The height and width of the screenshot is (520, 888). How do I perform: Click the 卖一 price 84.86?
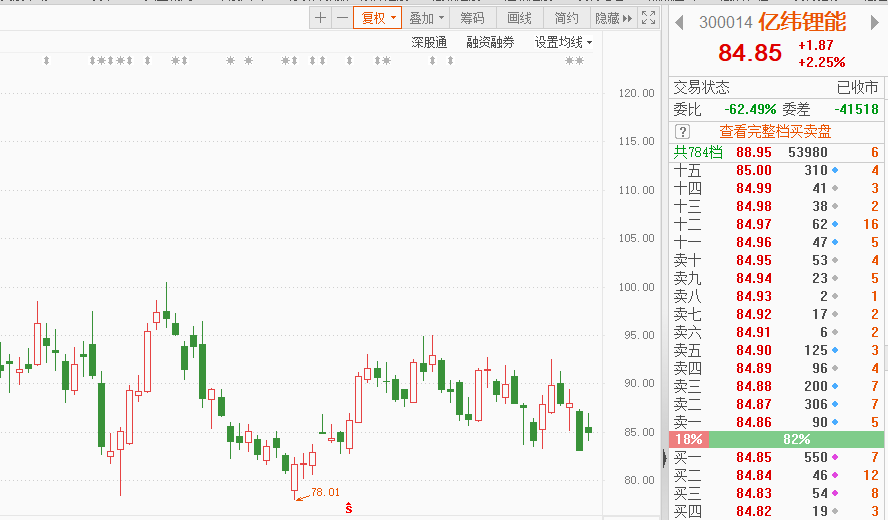click(x=754, y=423)
